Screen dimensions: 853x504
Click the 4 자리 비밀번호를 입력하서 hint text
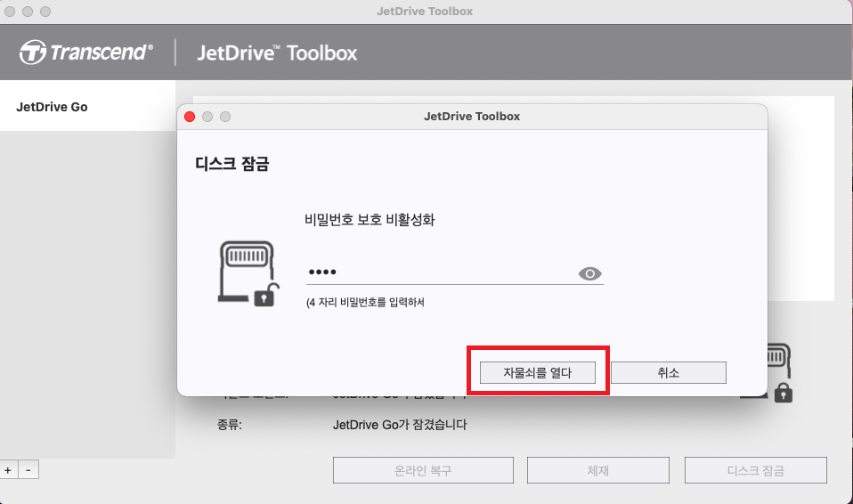(x=365, y=302)
